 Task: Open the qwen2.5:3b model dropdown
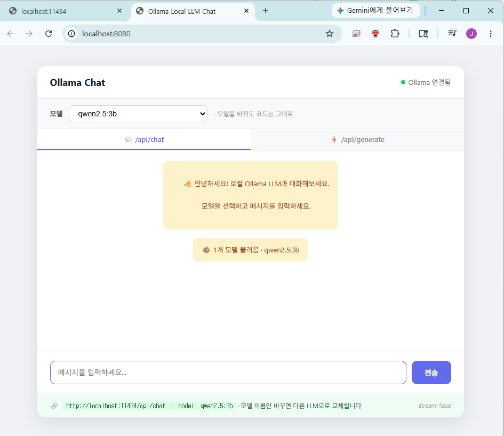click(x=138, y=114)
